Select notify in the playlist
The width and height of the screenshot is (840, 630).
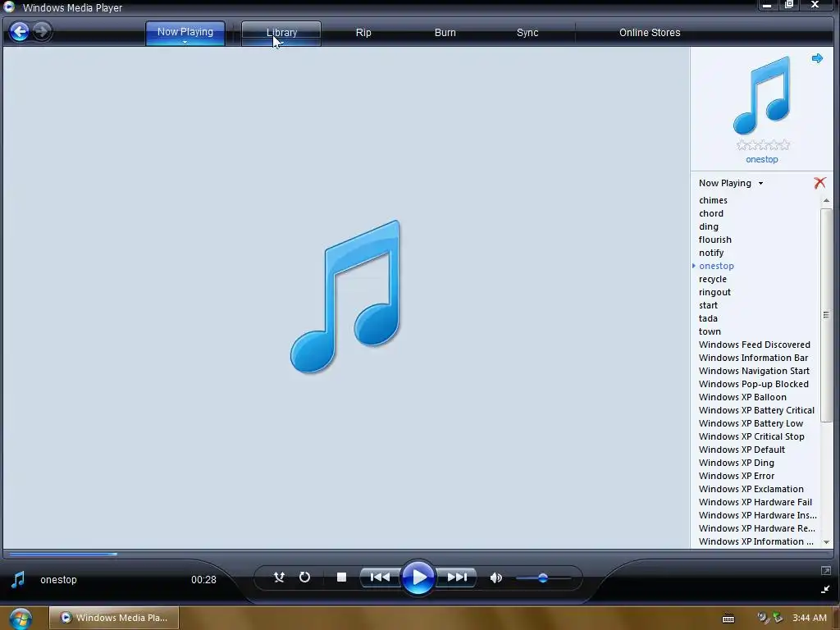coord(711,253)
